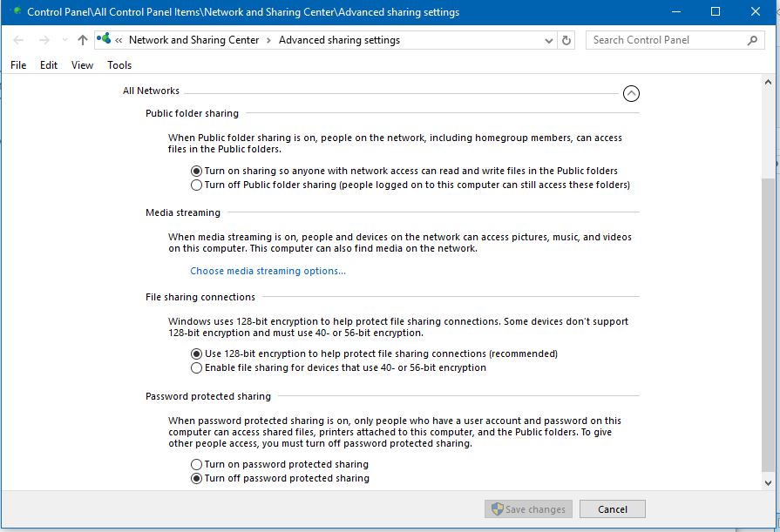Viewport: 780px width, 532px height.
Task: Click the breadcrumb chevron after Network and Sharing Center
Action: click(x=268, y=40)
